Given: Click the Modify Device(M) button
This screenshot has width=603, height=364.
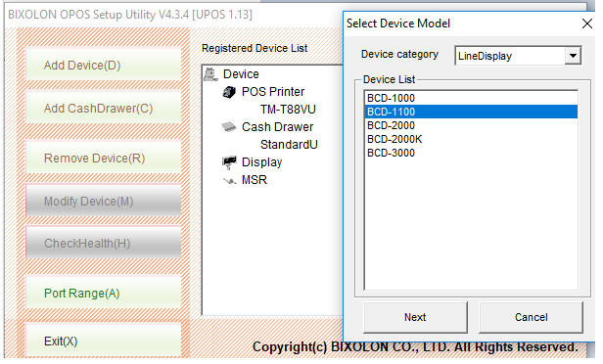Looking at the screenshot, I should pos(104,201).
